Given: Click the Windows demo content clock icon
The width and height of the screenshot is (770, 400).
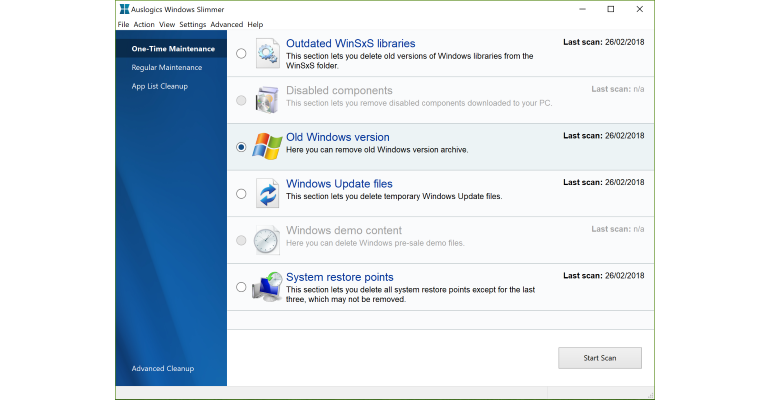Looking at the screenshot, I should [266, 240].
